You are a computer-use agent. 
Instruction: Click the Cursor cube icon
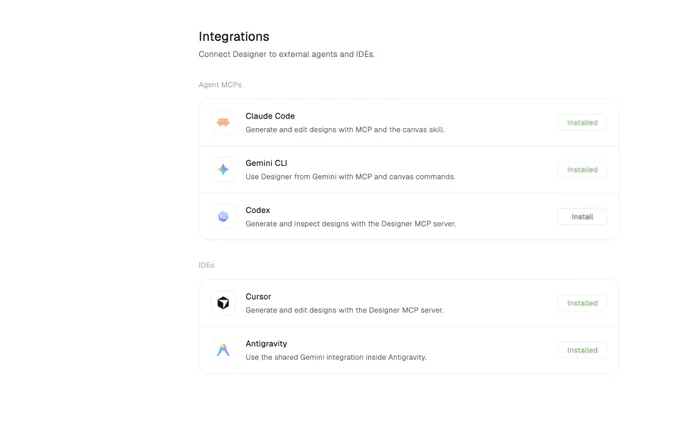[x=223, y=303]
